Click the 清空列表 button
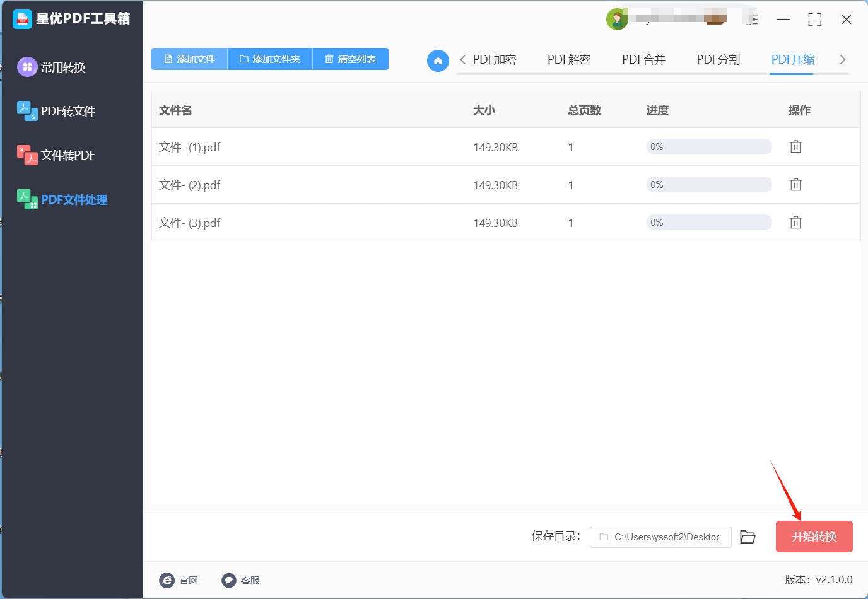Viewport: 868px width, 599px height. pos(351,59)
